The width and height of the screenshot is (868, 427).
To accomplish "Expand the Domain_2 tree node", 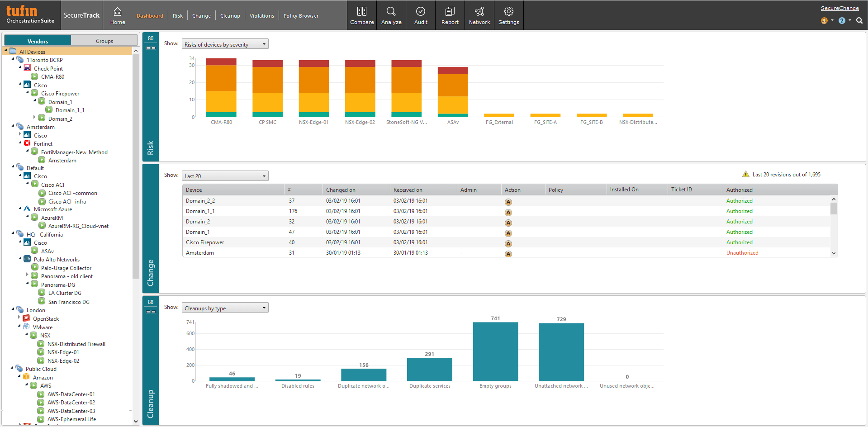I will (34, 119).
